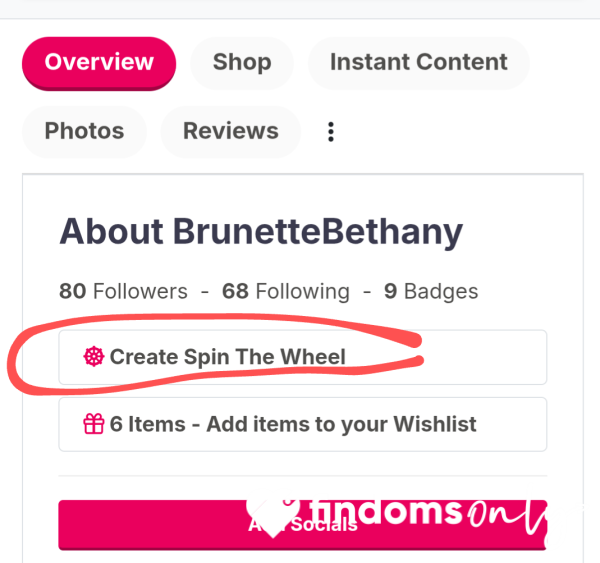600x563 pixels.
Task: Open the three-dot more tabs menu
Action: point(331,132)
